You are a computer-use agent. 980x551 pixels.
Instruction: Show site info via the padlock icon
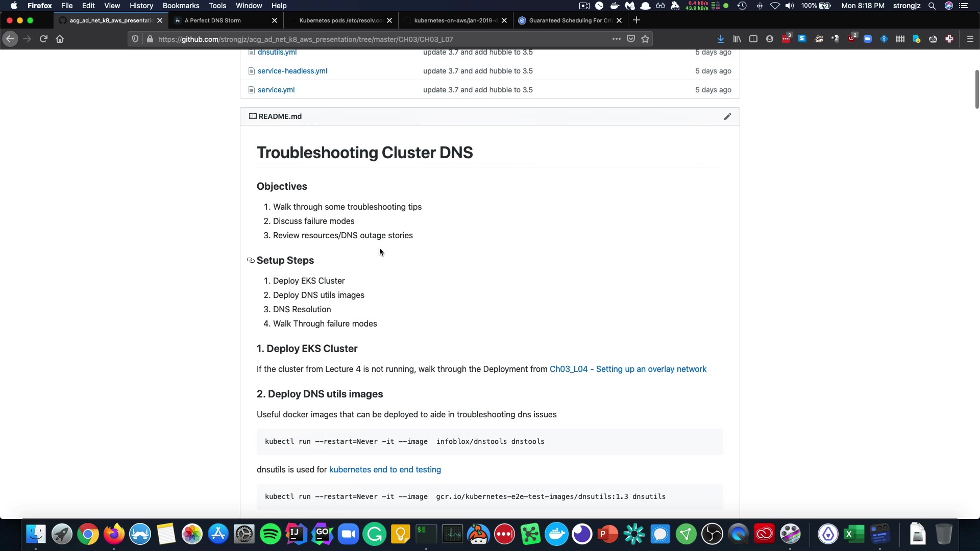150,39
